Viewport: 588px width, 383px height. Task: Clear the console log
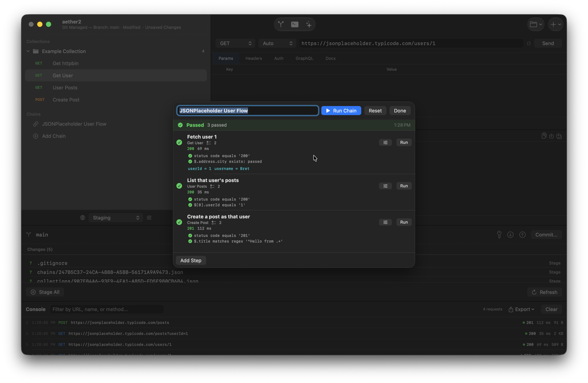pyautogui.click(x=551, y=309)
